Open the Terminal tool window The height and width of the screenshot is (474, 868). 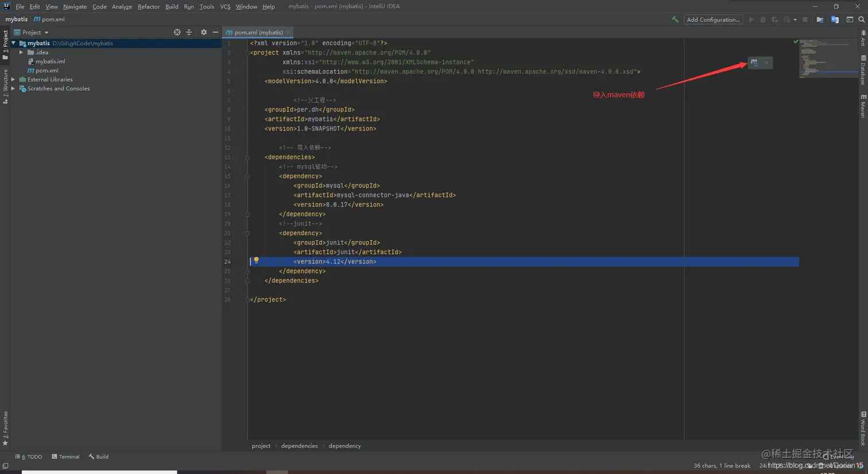(x=65, y=457)
